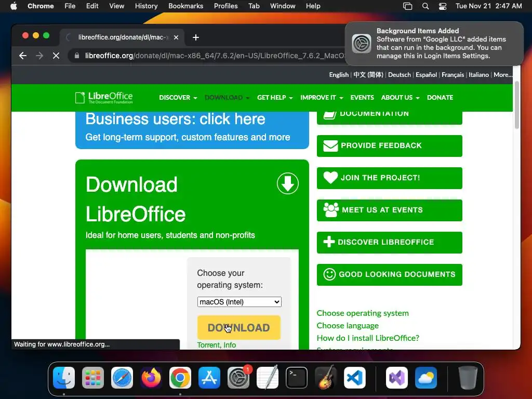Image resolution: width=532 pixels, height=399 pixels.
Task: Expand the About Us navigation dropdown
Action: tap(401, 98)
